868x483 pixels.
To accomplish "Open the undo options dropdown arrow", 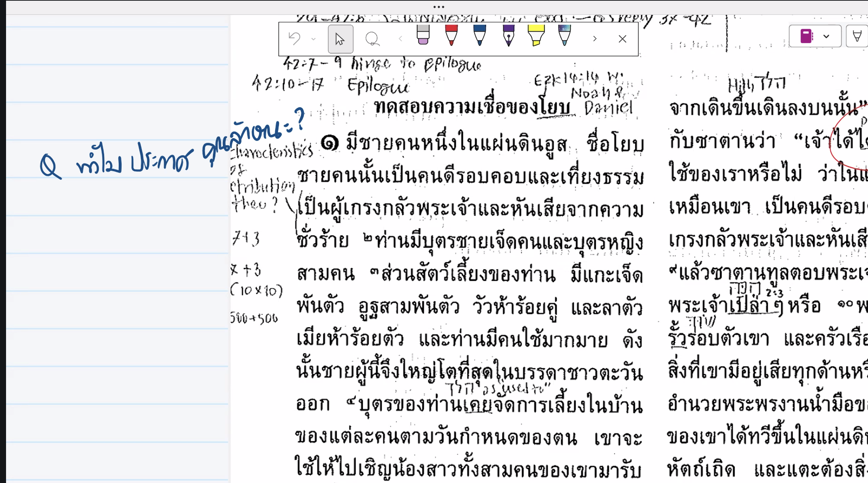I will 314,39.
